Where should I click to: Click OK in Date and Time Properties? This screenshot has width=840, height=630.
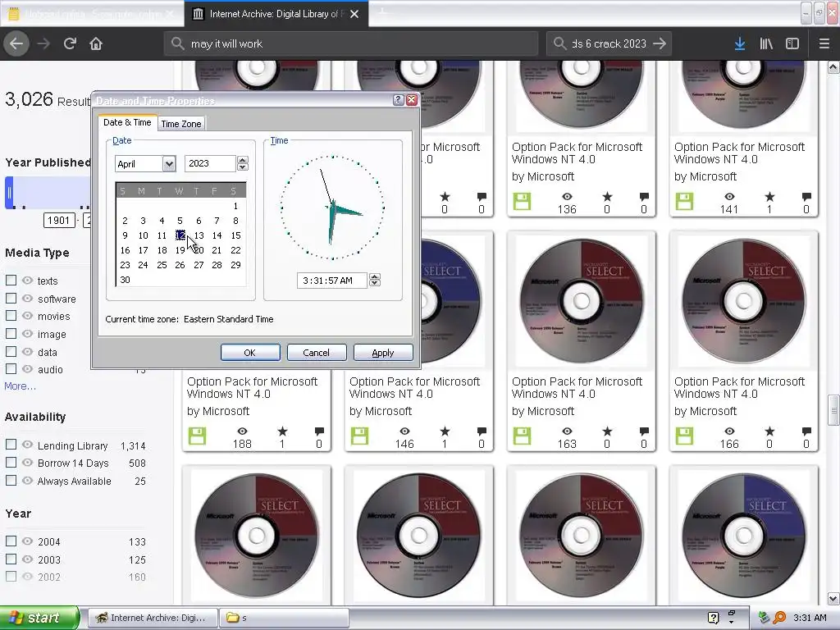coord(250,353)
